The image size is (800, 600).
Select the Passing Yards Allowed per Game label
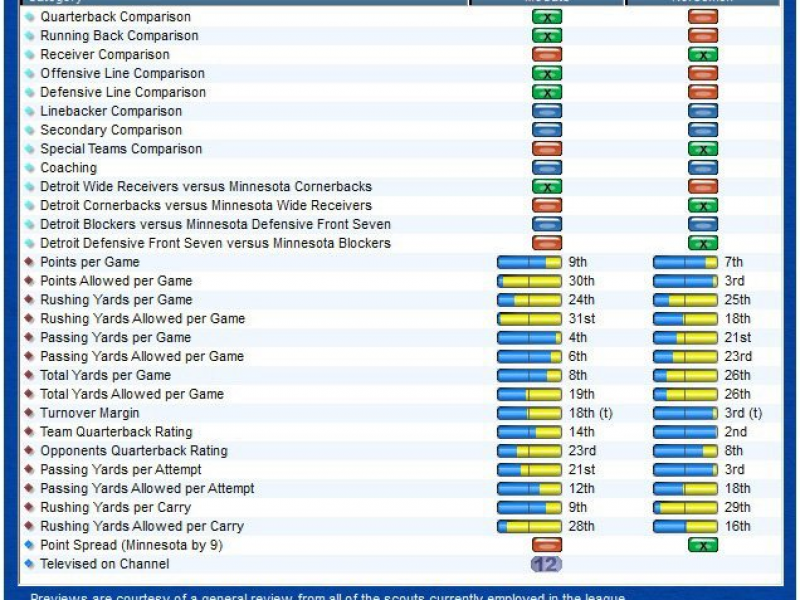(x=142, y=357)
